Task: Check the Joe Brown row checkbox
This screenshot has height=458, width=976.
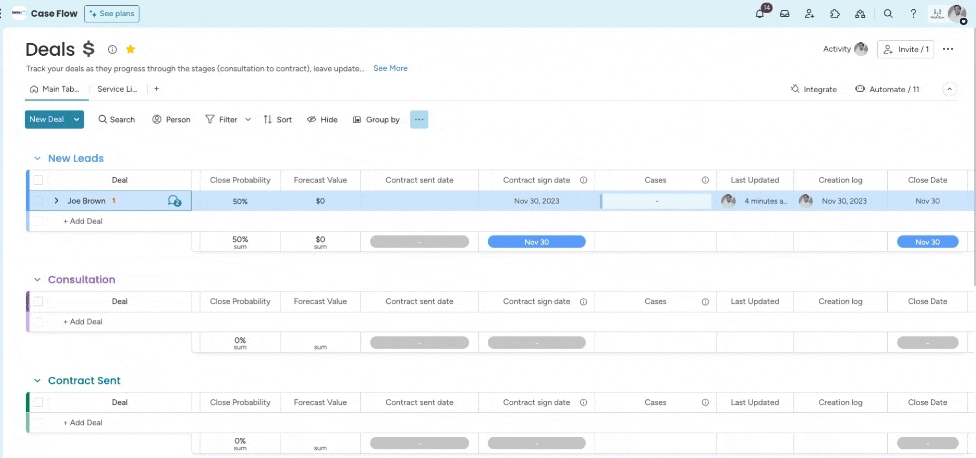Action: 38,201
